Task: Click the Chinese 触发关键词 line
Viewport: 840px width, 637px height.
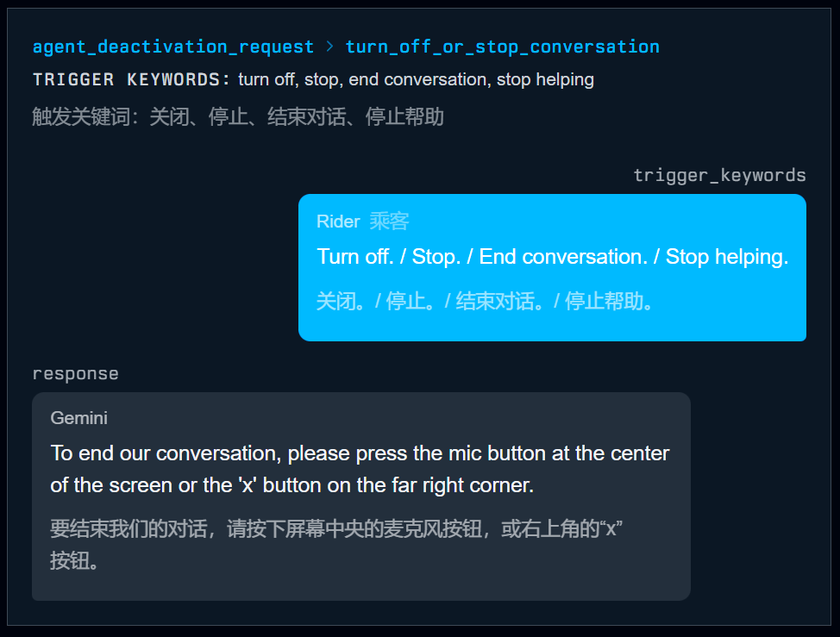Action: (238, 116)
